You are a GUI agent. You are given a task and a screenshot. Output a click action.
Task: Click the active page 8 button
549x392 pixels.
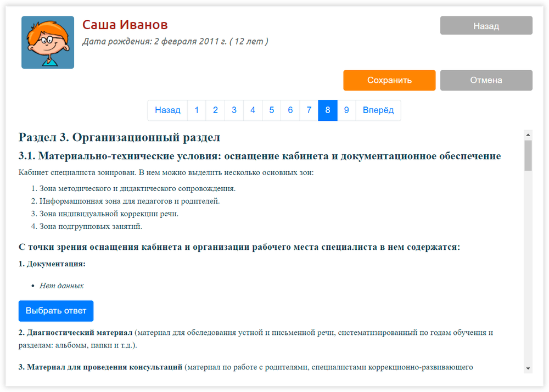click(x=328, y=110)
